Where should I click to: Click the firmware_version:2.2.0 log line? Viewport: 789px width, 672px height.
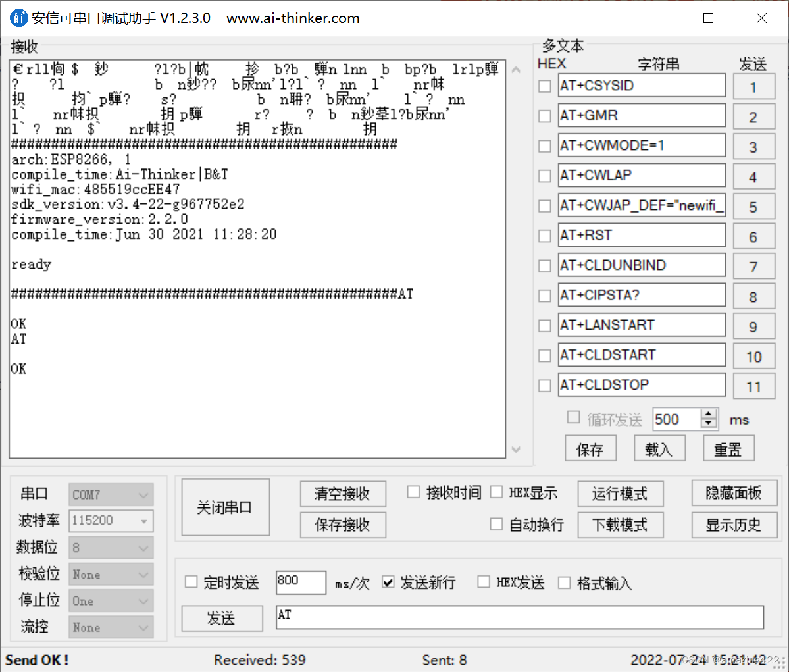point(99,219)
